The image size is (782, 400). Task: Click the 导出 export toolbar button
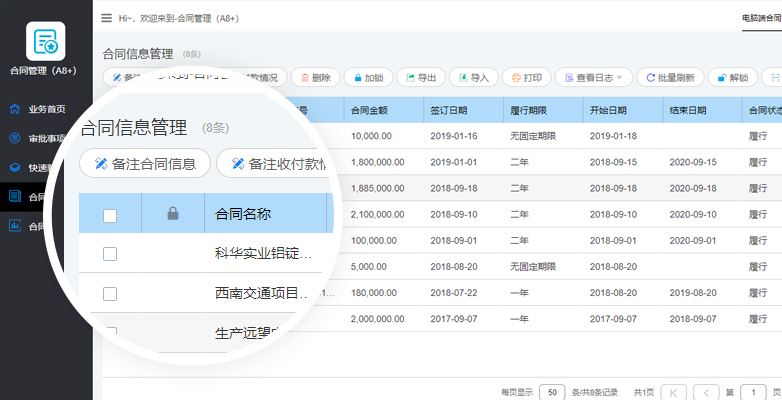pyautogui.click(x=420, y=77)
